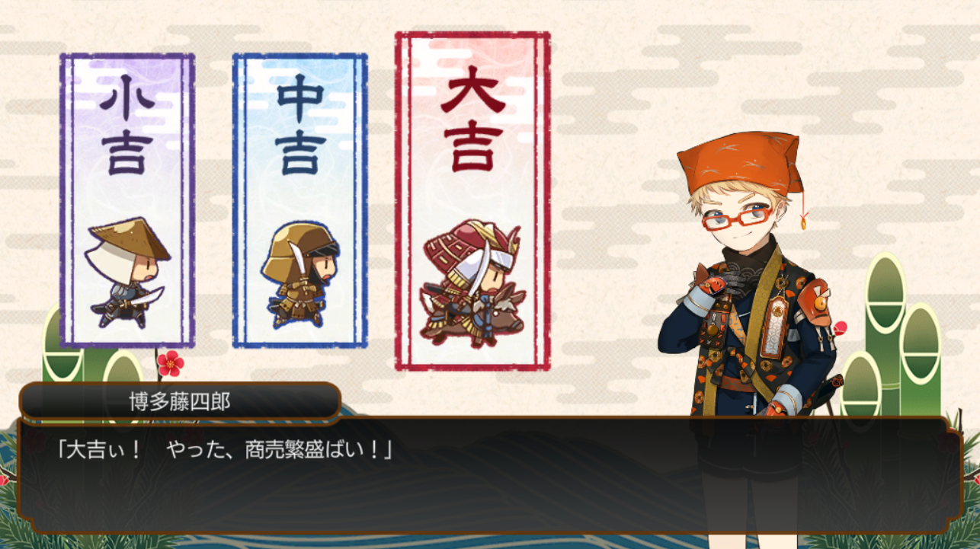
Task: Select the straw-hat foot soldier chibi icon
Action: pyautogui.click(x=127, y=273)
